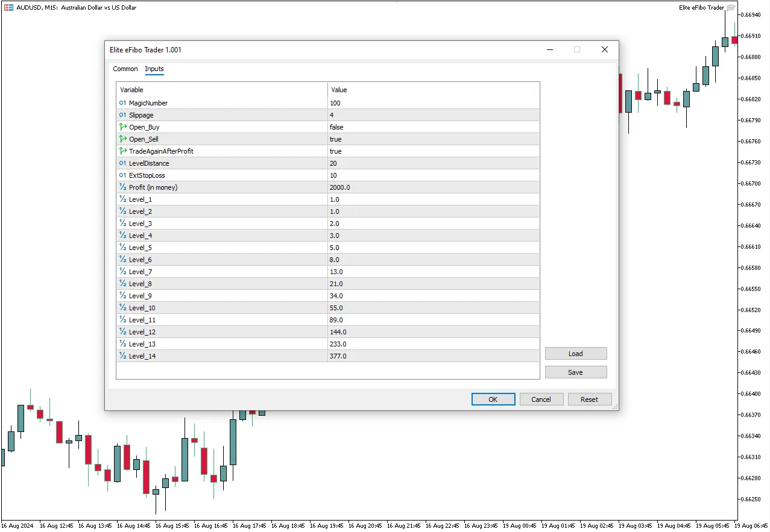Click the Cancel button
Image resolution: width=770 pixels, height=532 pixels.
click(541, 399)
